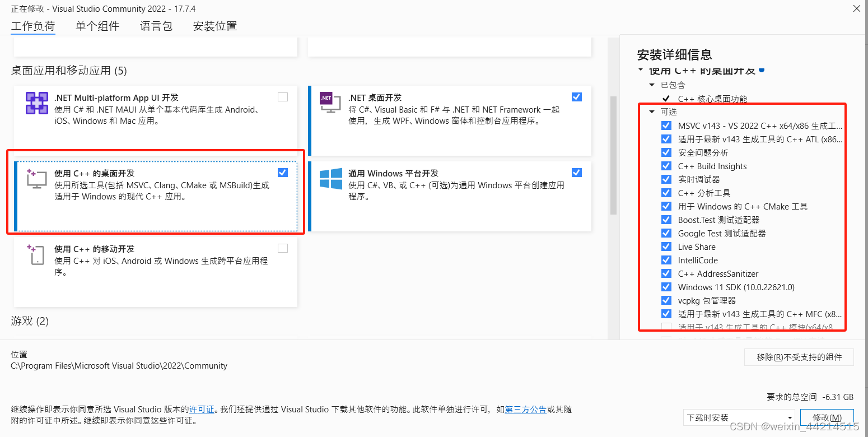Collapse the 使用 C++ 的桌面开发 details node

tap(641, 71)
